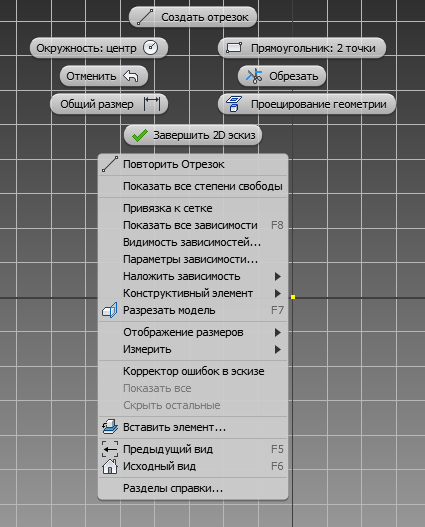
Task: Choose Вставить элемент... menu entry
Action: tap(193, 427)
